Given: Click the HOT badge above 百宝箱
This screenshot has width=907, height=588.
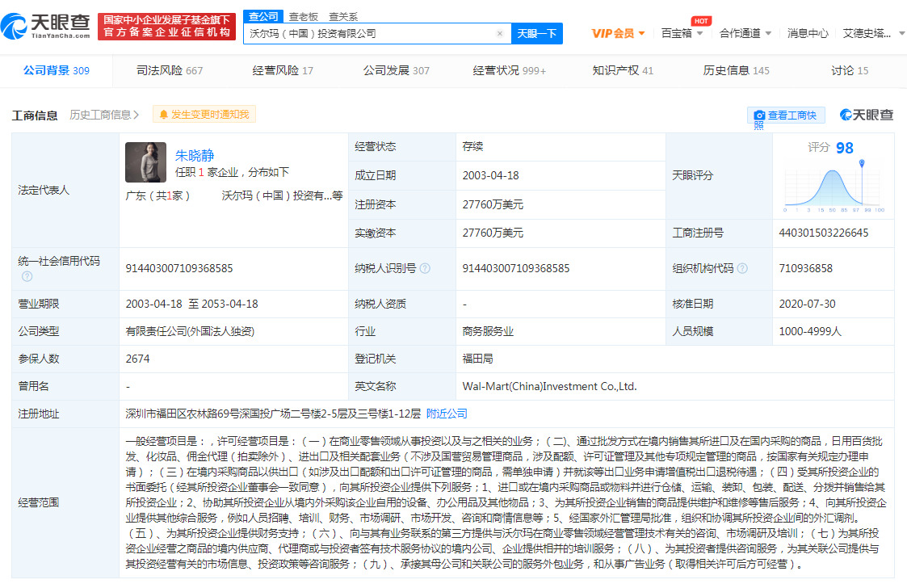Looking at the screenshot, I should pos(701,22).
